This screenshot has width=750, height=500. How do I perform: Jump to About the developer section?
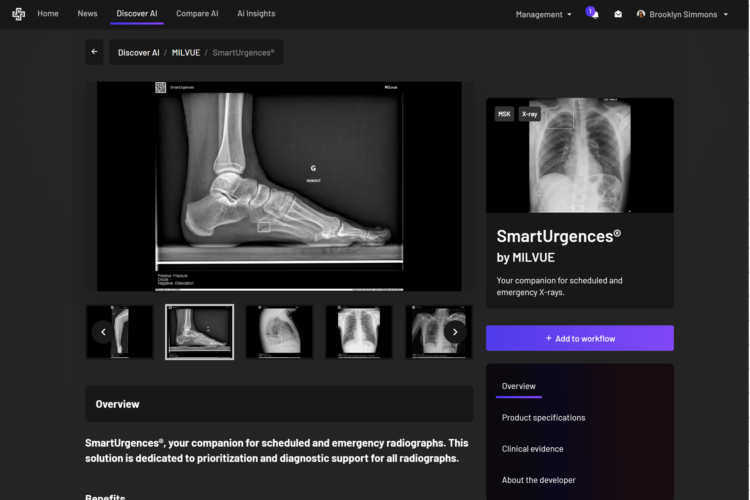[x=539, y=480]
